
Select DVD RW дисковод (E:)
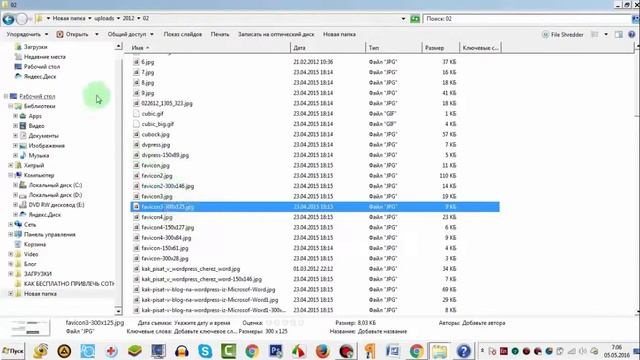coord(56,205)
